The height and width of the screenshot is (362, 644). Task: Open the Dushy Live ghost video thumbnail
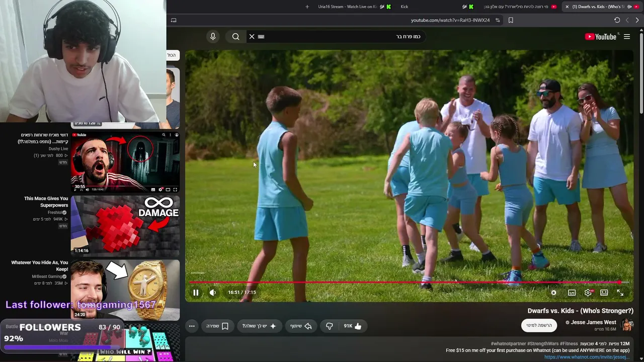(125, 162)
